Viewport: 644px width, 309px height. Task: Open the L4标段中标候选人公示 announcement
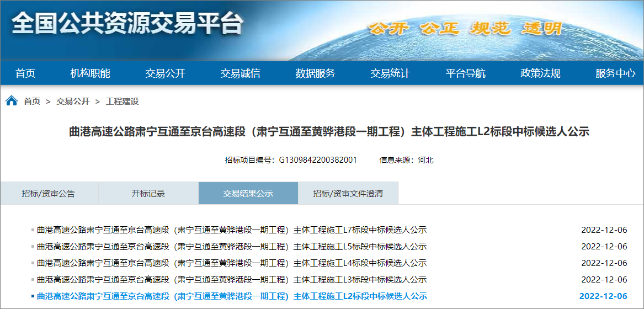(232, 263)
